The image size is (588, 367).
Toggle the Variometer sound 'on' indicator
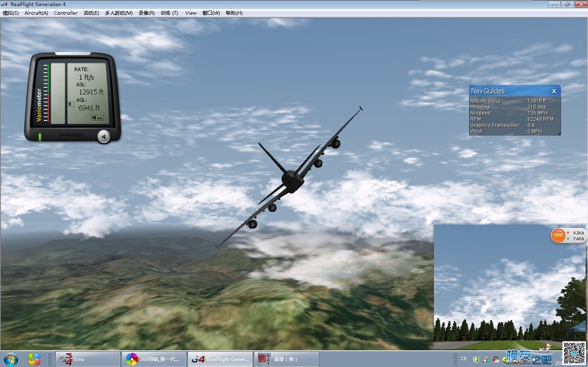point(97,118)
